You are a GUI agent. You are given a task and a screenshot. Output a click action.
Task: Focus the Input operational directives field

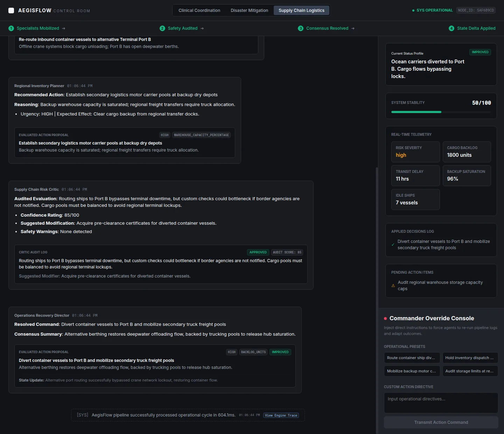441,403
